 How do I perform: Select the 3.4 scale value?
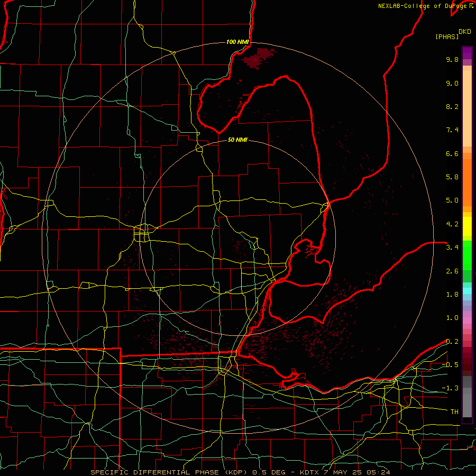(x=452, y=248)
